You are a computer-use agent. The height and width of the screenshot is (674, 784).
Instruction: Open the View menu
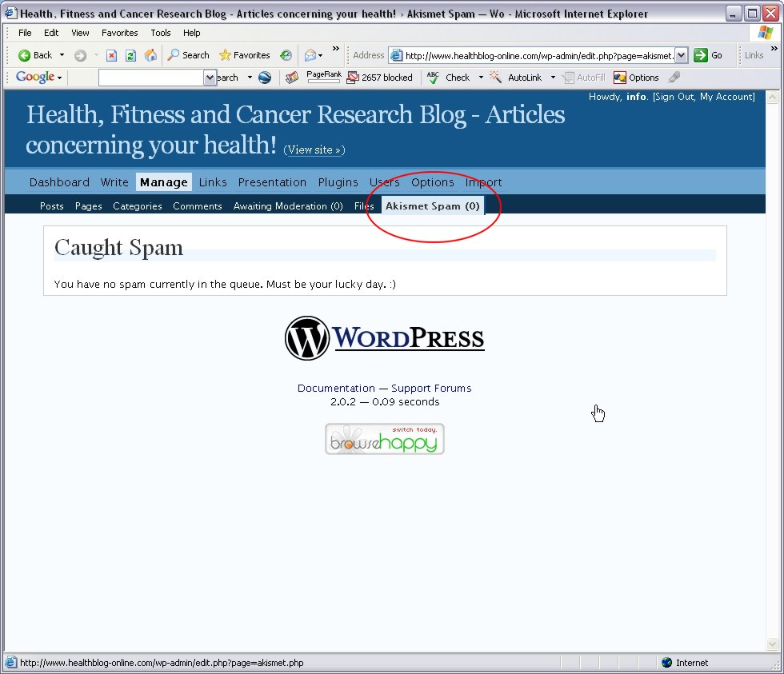80,33
